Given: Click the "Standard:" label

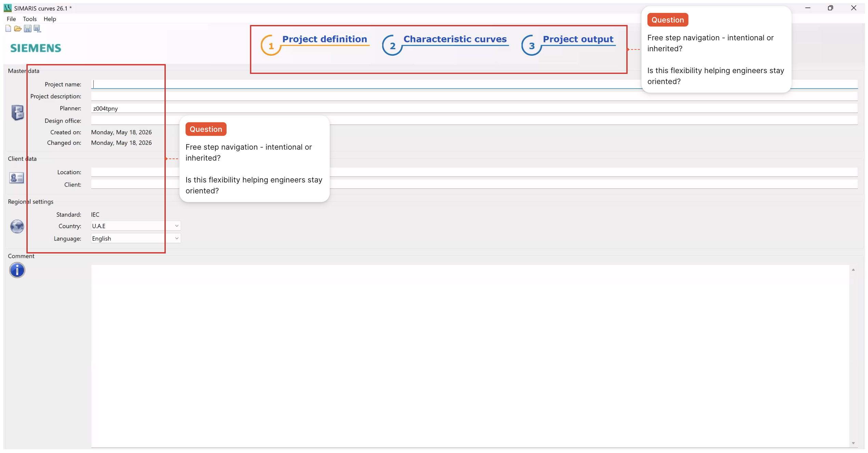Looking at the screenshot, I should (x=69, y=215).
